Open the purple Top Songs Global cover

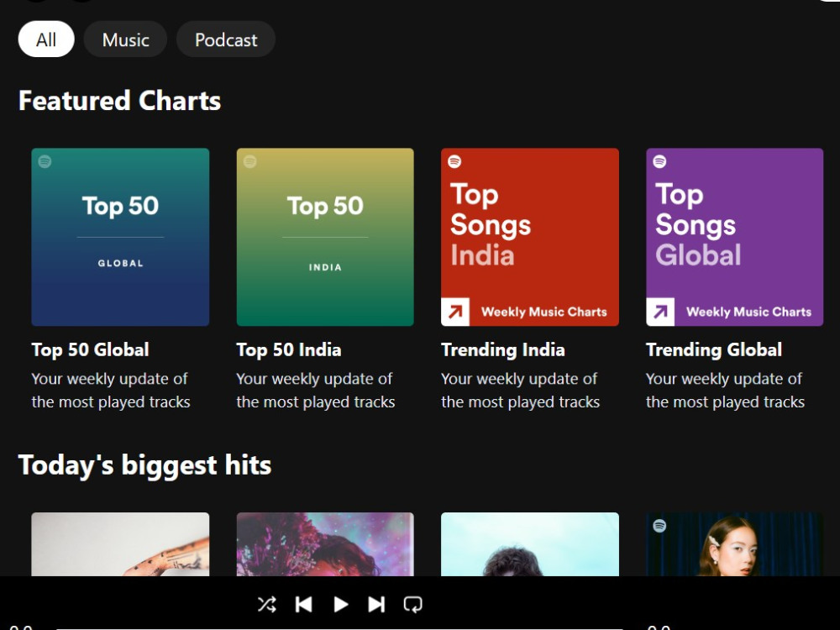point(734,237)
